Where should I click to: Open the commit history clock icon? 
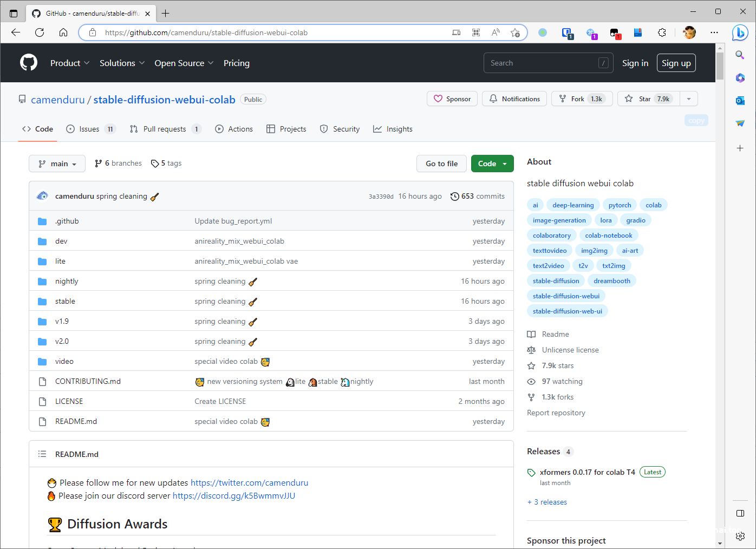[455, 197]
